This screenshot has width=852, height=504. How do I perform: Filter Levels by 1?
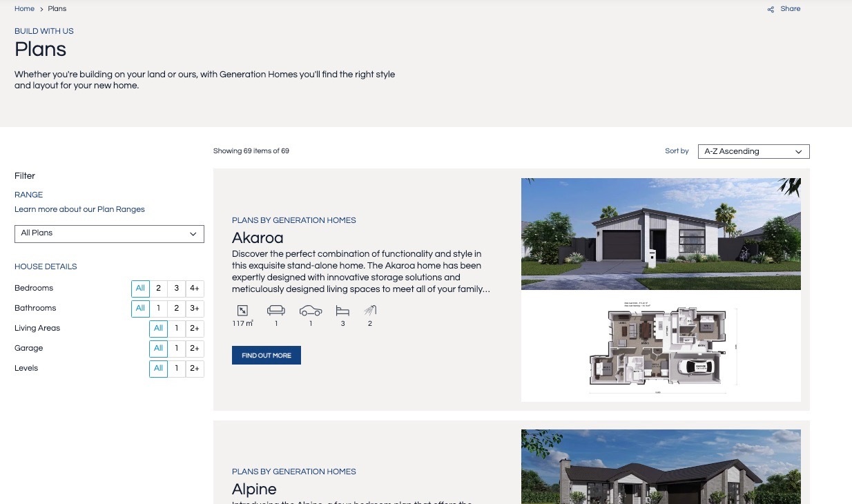tap(177, 369)
